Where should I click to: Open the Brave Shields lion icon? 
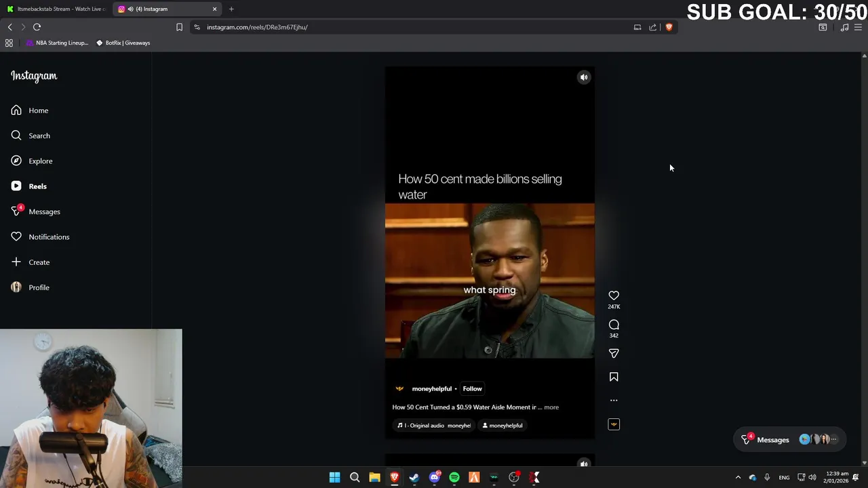tap(669, 27)
